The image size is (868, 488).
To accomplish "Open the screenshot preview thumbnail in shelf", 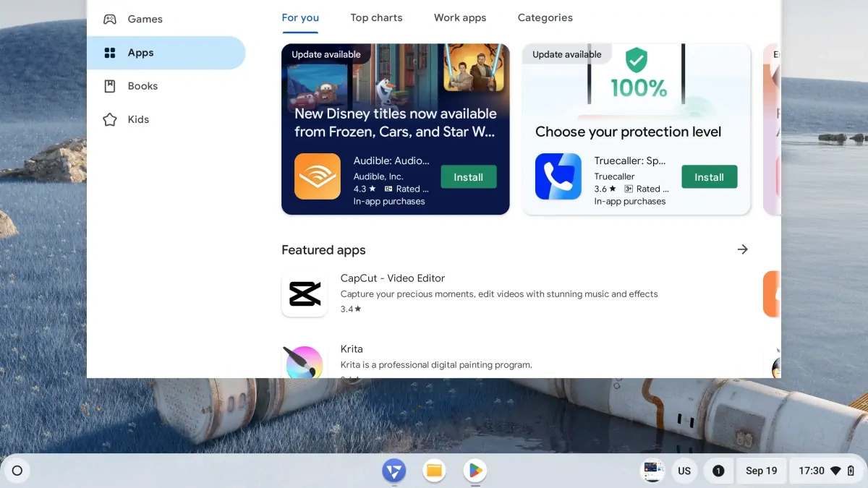I will point(653,471).
